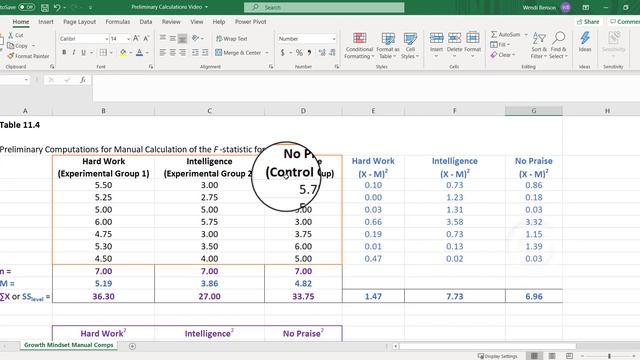
Task: Apply the red Font Color
Action: point(140,53)
